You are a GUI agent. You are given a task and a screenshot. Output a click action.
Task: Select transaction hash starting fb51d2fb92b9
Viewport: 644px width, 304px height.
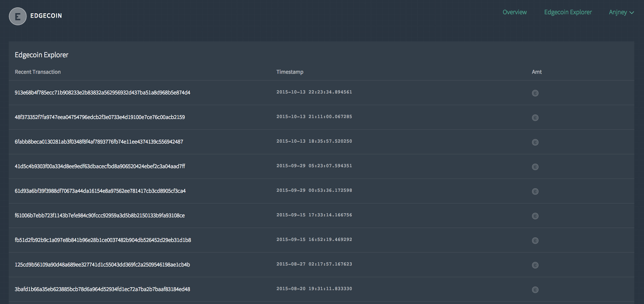tap(103, 240)
